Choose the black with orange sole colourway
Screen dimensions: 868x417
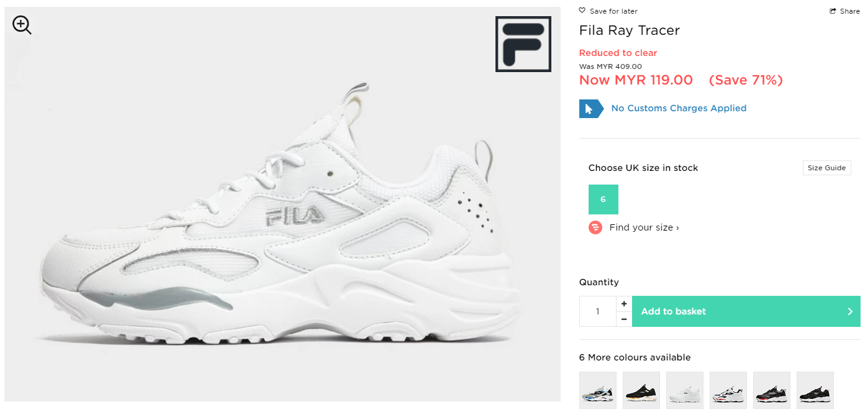click(x=641, y=390)
